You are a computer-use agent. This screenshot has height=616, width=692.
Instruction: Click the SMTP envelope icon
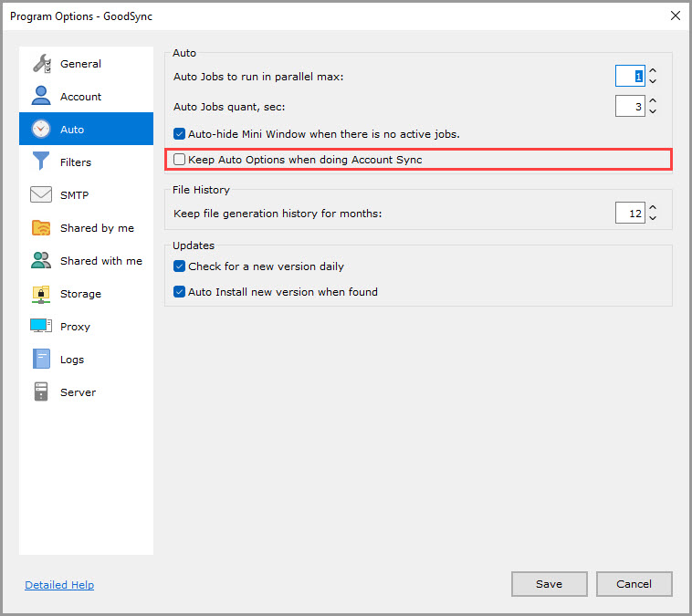click(x=41, y=194)
